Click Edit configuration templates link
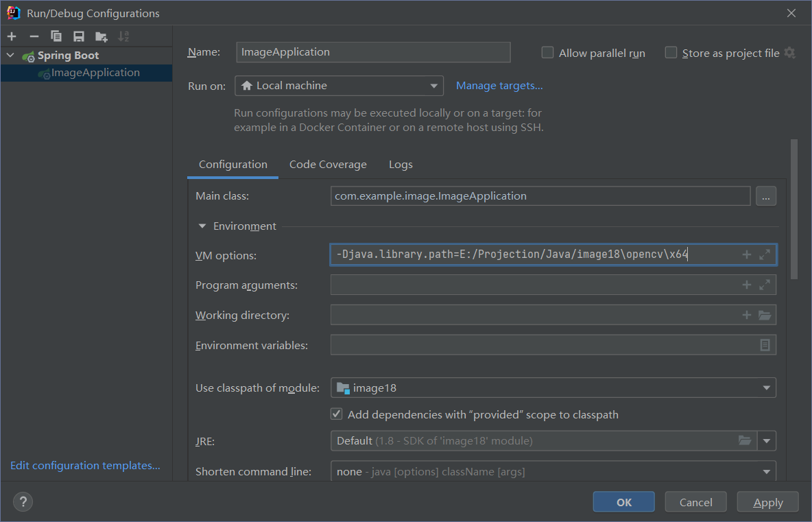The height and width of the screenshot is (522, 812). click(x=84, y=465)
